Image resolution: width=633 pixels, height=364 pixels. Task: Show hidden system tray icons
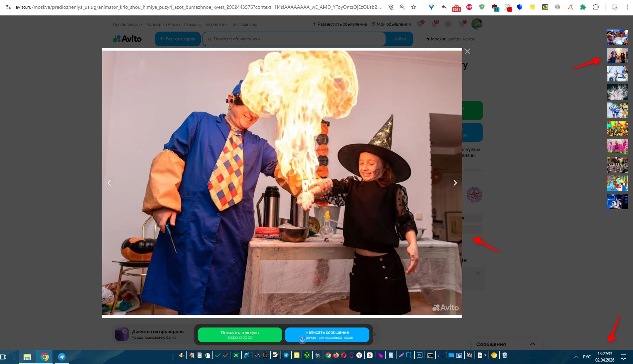click(576, 357)
